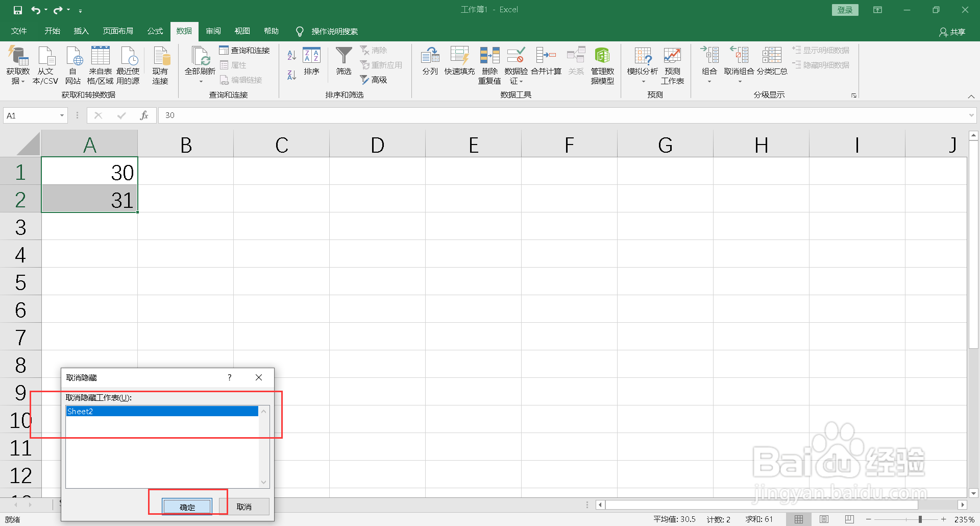
Task: Click OK (确定) in Unhide dialog
Action: click(187, 507)
